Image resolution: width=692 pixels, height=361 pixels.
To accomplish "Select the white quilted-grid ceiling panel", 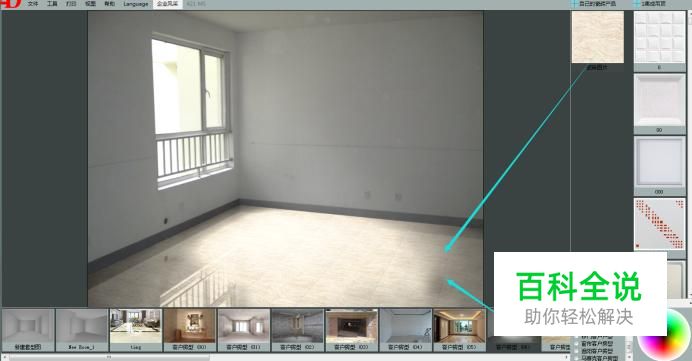I will [x=659, y=37].
